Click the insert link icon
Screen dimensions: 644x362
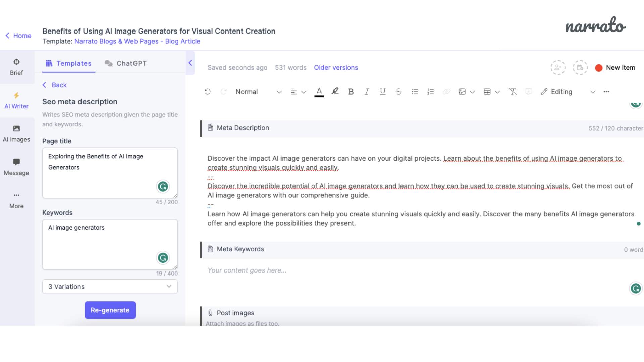pos(446,92)
